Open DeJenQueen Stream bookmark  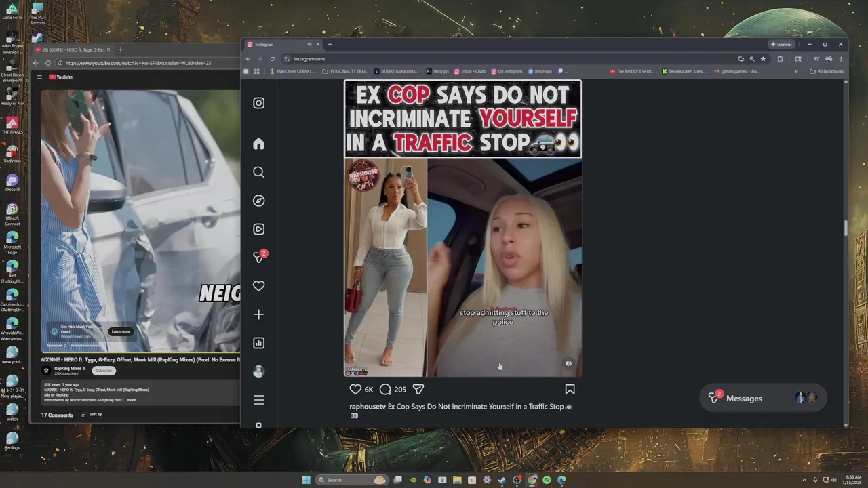click(684, 71)
